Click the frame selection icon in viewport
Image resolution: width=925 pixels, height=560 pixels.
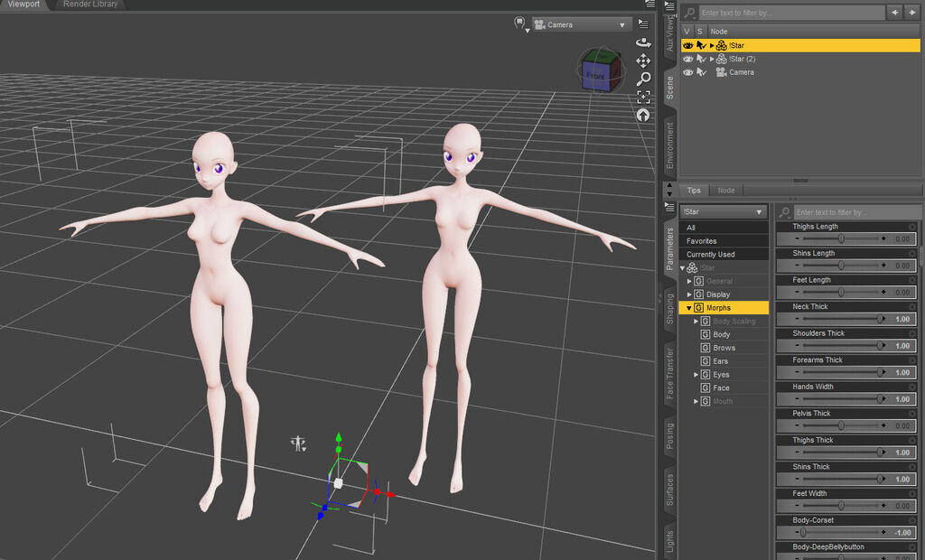click(x=643, y=97)
